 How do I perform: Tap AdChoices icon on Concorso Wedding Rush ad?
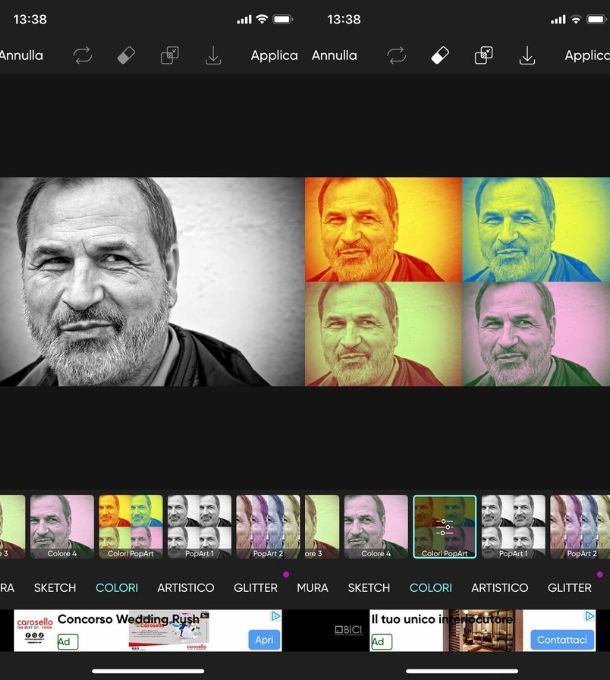(276, 616)
